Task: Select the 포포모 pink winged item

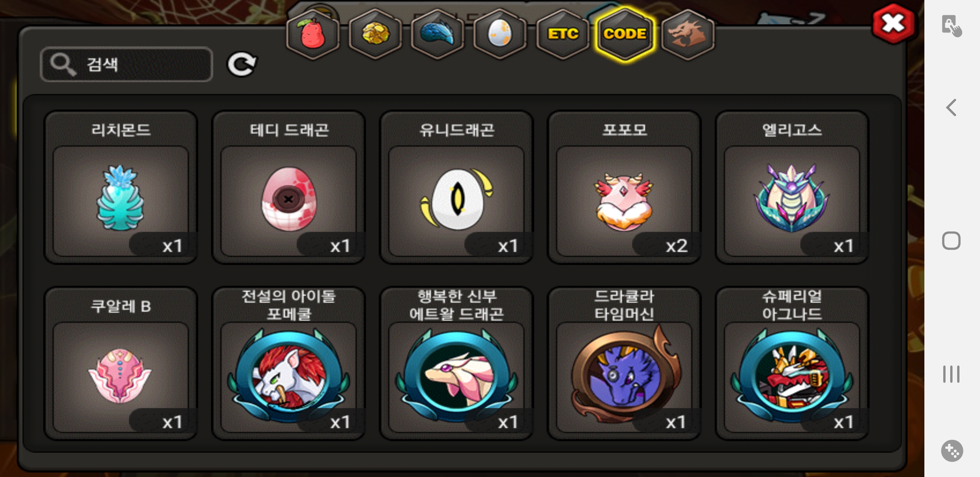Action: pyautogui.click(x=624, y=187)
